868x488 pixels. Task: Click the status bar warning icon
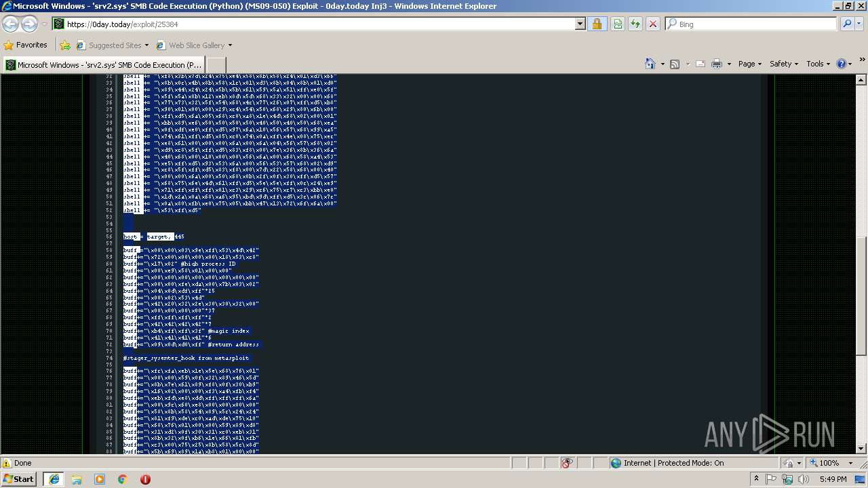7,463
